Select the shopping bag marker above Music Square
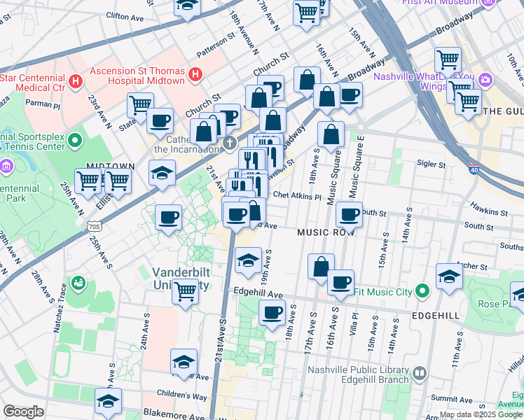Image resolution: width=524 pixels, height=420 pixels. click(331, 136)
